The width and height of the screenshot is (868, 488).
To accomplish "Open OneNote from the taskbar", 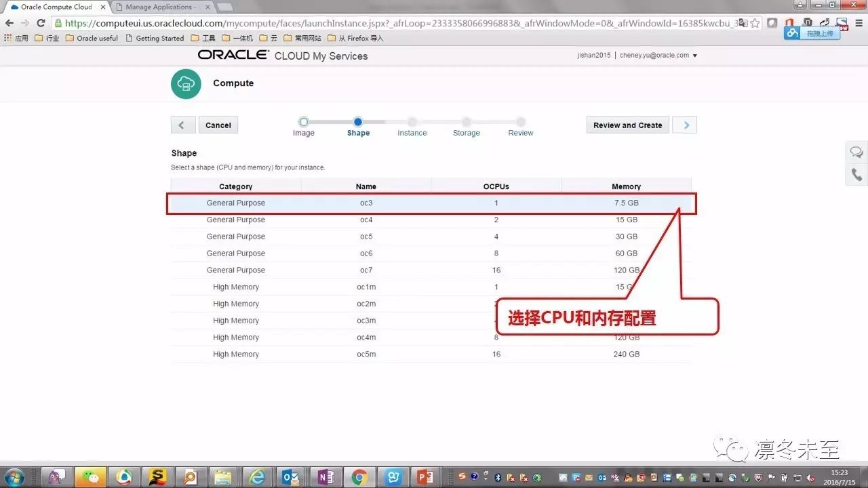I will click(325, 477).
